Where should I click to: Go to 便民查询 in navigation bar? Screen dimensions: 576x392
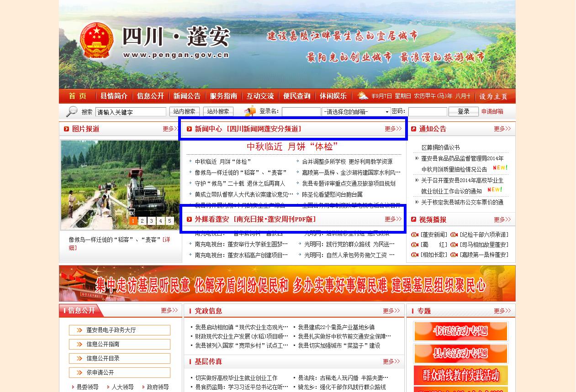pos(297,96)
